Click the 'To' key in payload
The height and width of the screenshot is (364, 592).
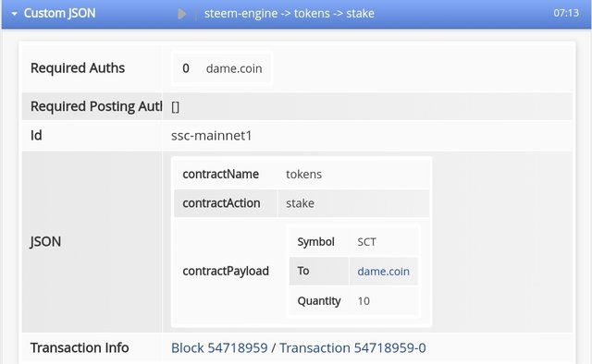click(303, 271)
